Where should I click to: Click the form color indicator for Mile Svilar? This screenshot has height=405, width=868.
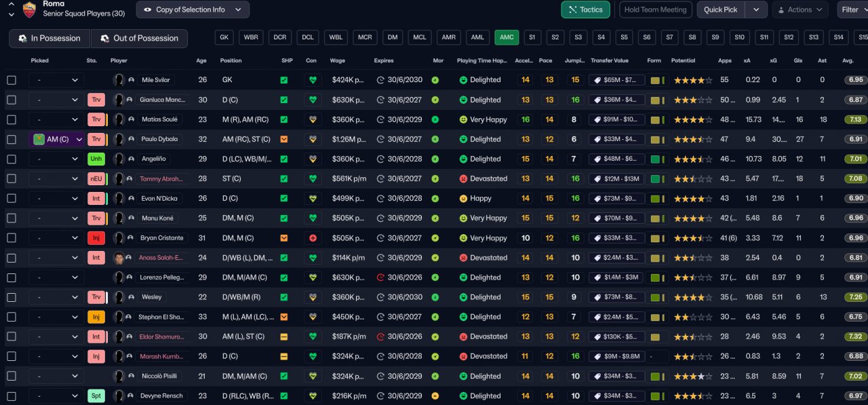click(x=656, y=80)
